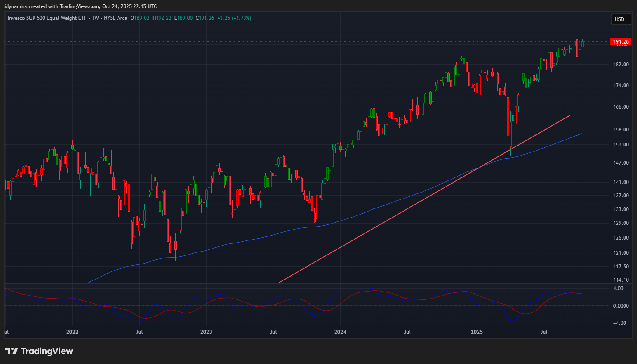Click the 2025 label on time axis

[x=476, y=332]
